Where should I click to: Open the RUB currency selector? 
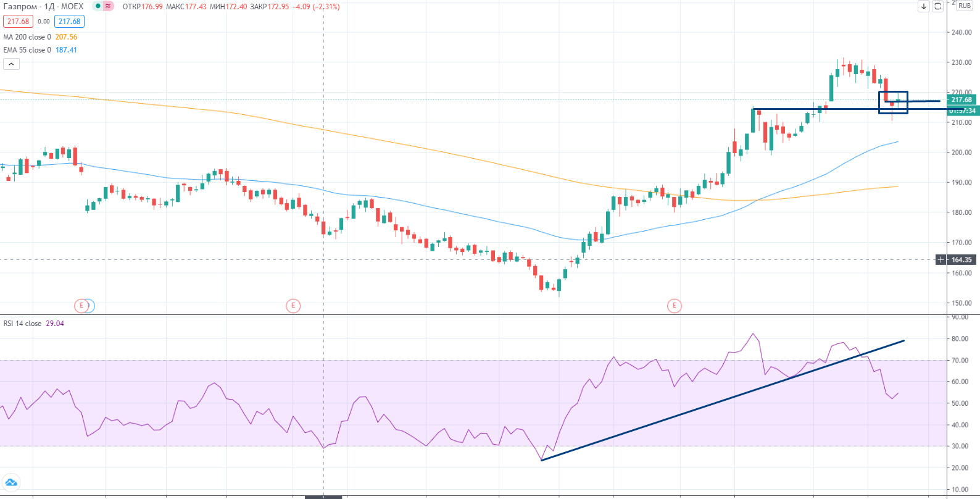tap(965, 6)
